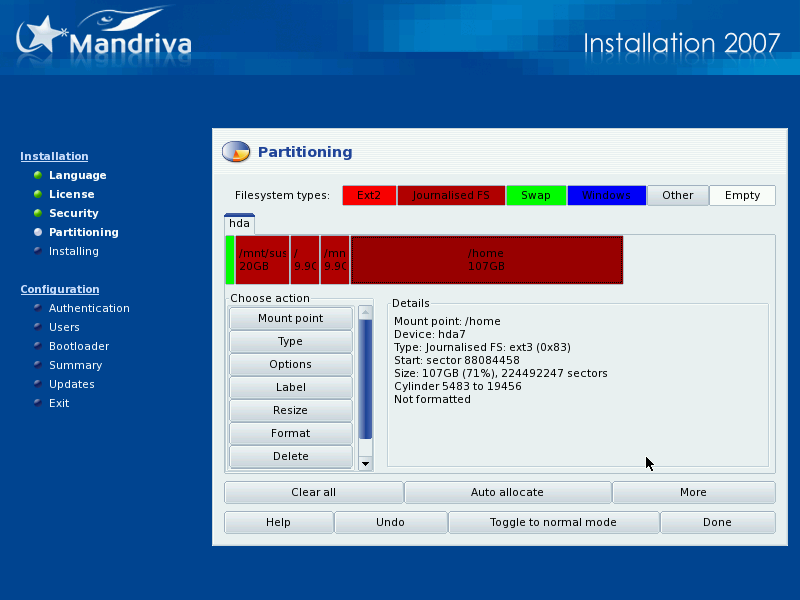800x600 pixels.
Task: Change partition Type
Action: 291,341
